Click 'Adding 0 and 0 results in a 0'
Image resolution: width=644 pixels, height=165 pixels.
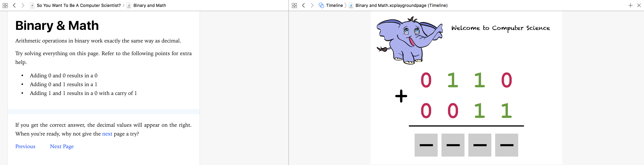[x=63, y=76]
